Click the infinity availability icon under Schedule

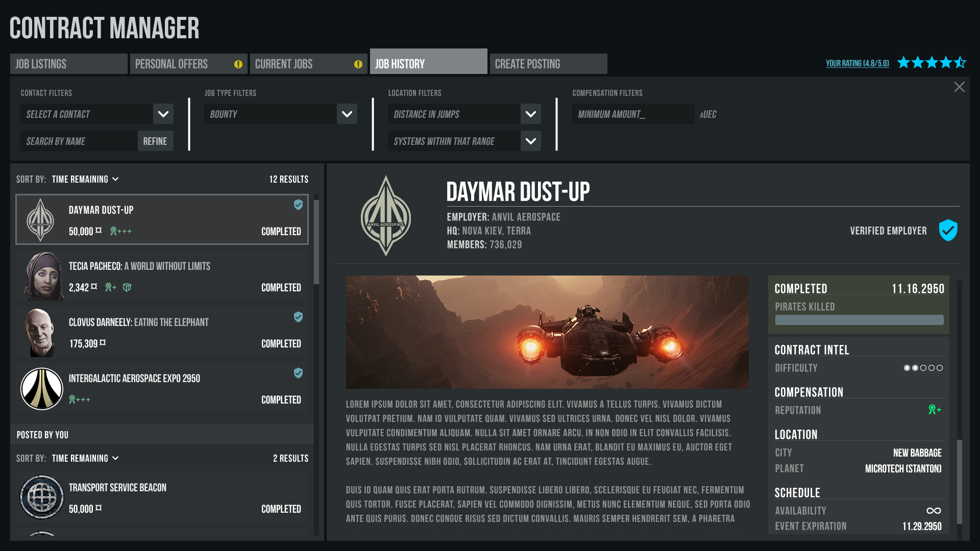pyautogui.click(x=934, y=511)
